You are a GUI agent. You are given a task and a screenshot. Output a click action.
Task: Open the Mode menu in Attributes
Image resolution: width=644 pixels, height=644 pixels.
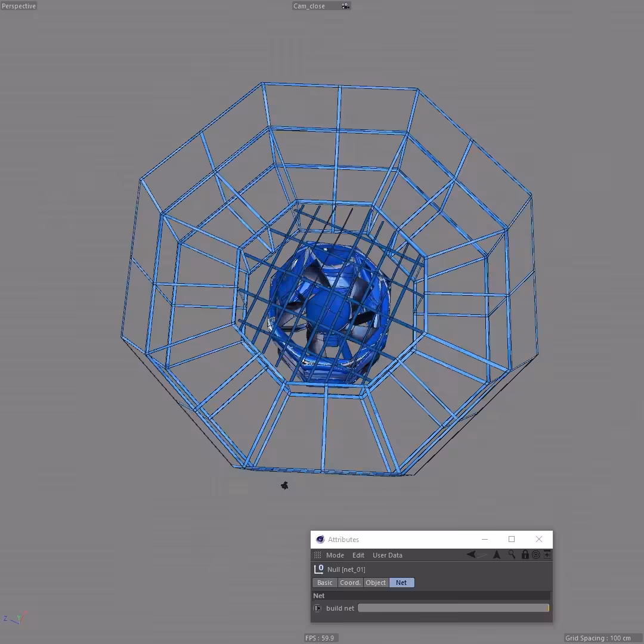(335, 555)
